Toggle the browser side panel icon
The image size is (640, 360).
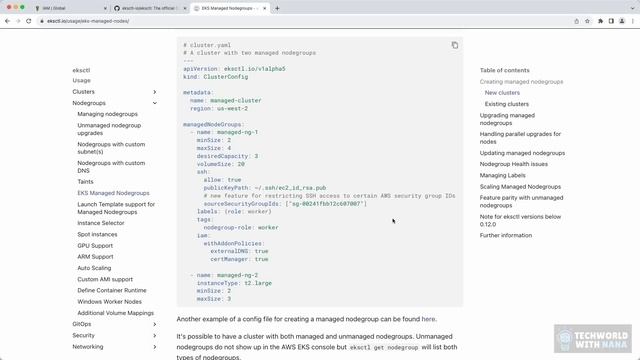(x=611, y=21)
